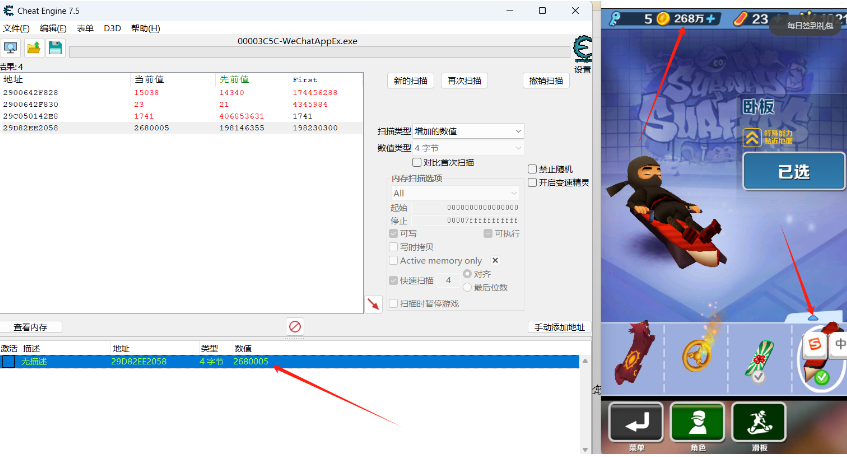
Task: Click the start address input field
Action: click(466, 207)
